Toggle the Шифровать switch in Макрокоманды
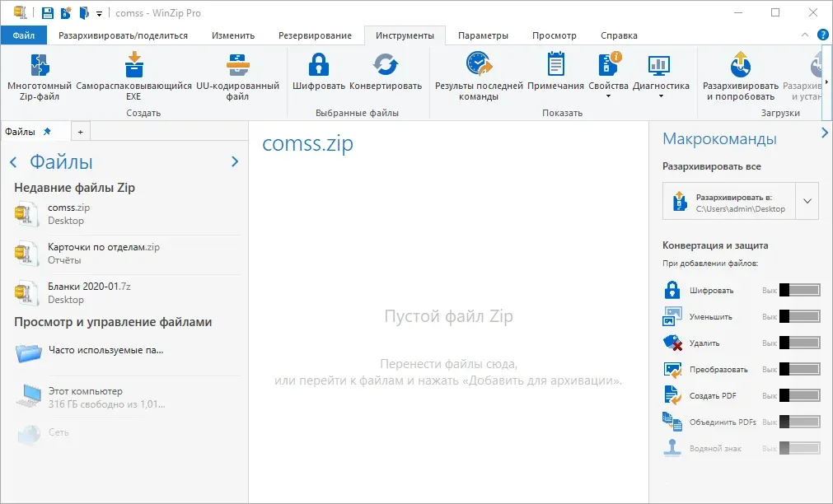833x504 pixels. pyautogui.click(x=799, y=290)
